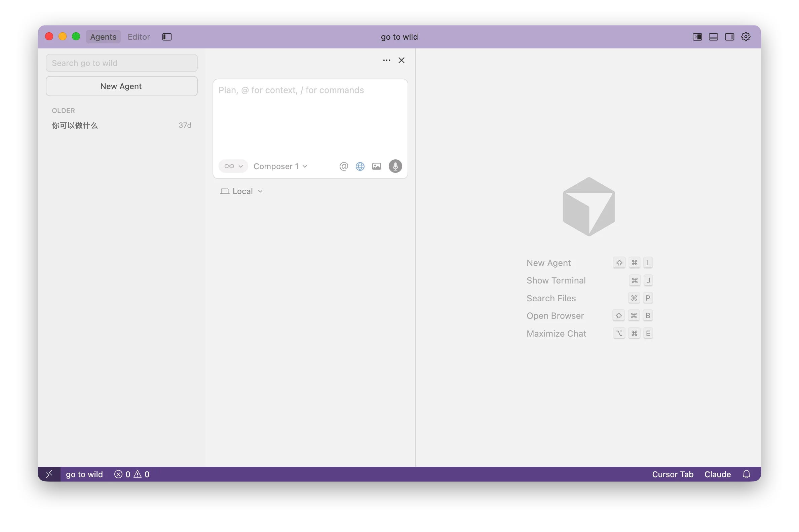The image size is (799, 532).
Task: Expand the Composer 1 model dropdown
Action: click(x=280, y=166)
